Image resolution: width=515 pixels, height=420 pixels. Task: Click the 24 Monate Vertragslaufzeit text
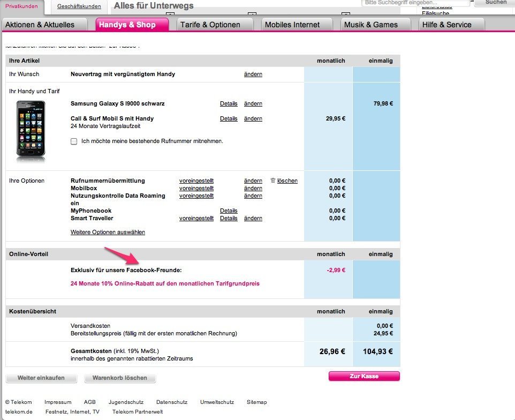click(x=105, y=126)
